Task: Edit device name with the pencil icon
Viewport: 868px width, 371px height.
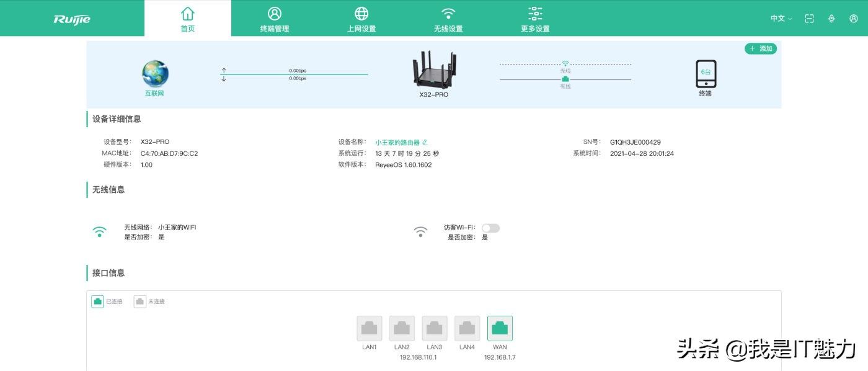Action: (425, 143)
